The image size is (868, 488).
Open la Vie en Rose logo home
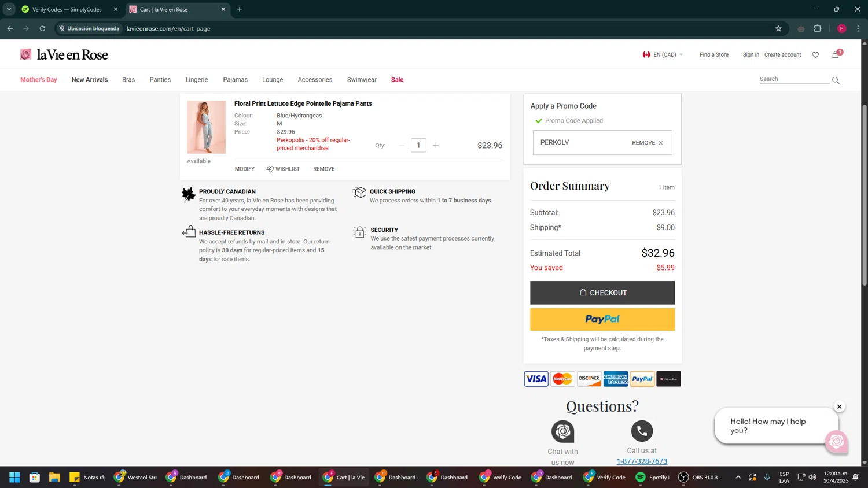tap(64, 54)
